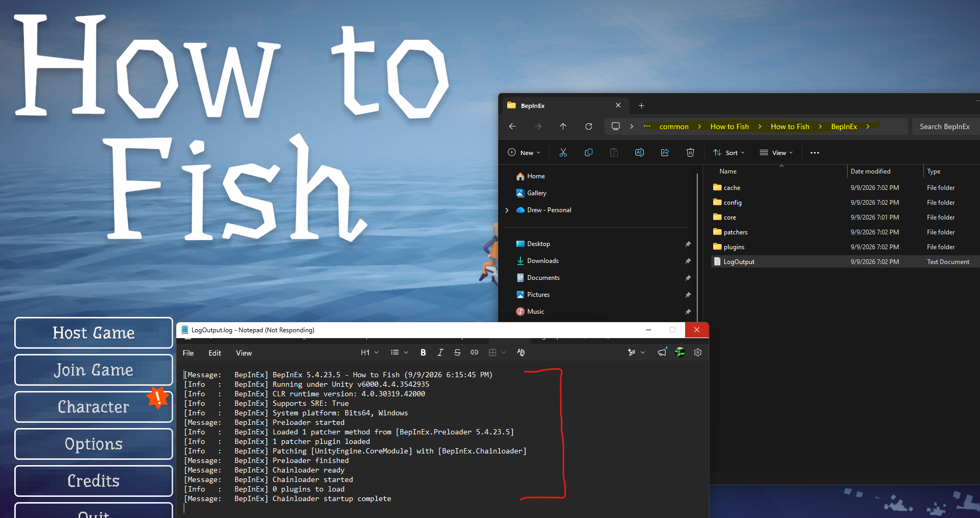Open the File menu in Notepad
The image size is (980, 518).
coord(188,353)
